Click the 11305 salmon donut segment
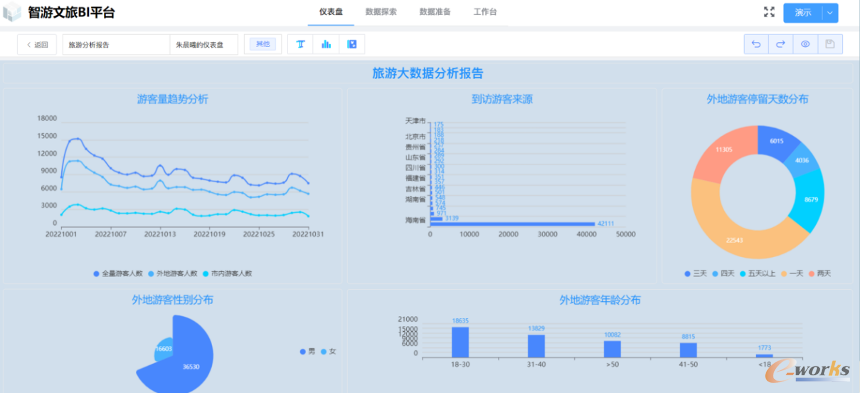The image size is (860, 393). [x=724, y=149]
